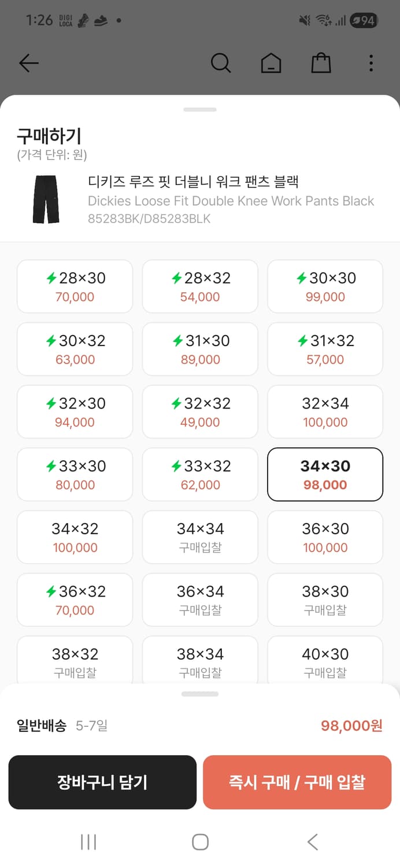The height and width of the screenshot is (868, 400).
Task: Tap the Dickies work pants product thumbnail
Action: pyautogui.click(x=46, y=201)
